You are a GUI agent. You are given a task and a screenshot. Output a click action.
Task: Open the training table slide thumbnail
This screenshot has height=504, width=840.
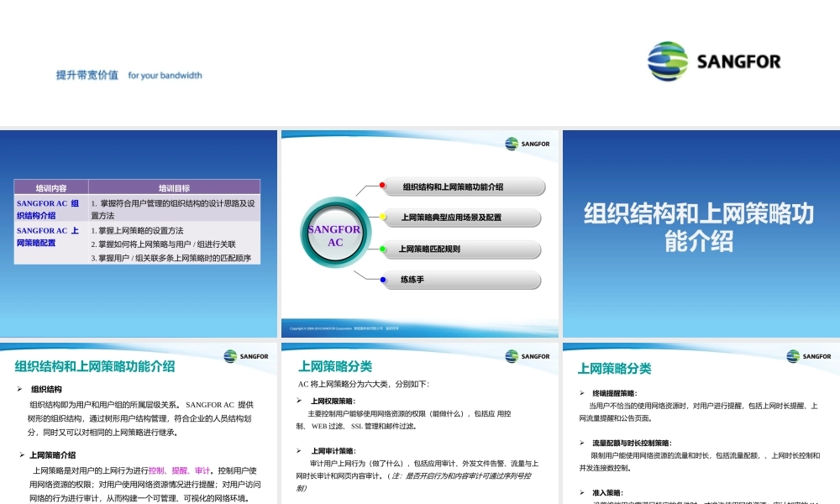139,234
